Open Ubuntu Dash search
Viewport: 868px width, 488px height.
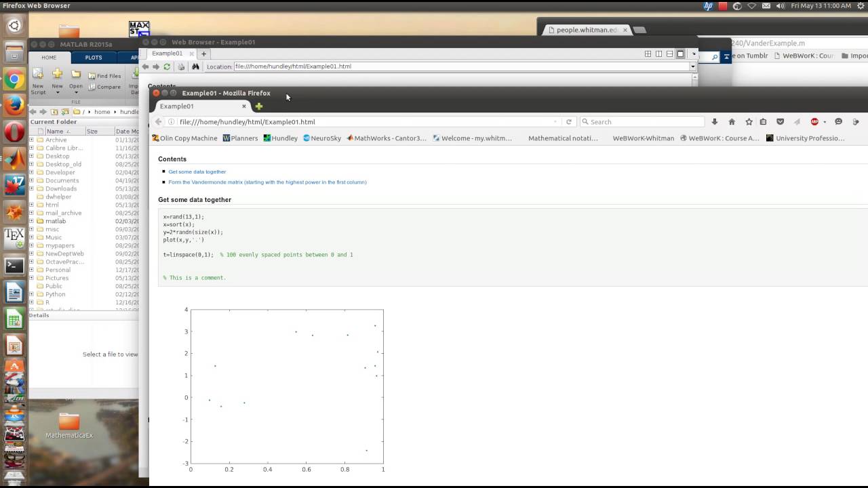pos(14,26)
